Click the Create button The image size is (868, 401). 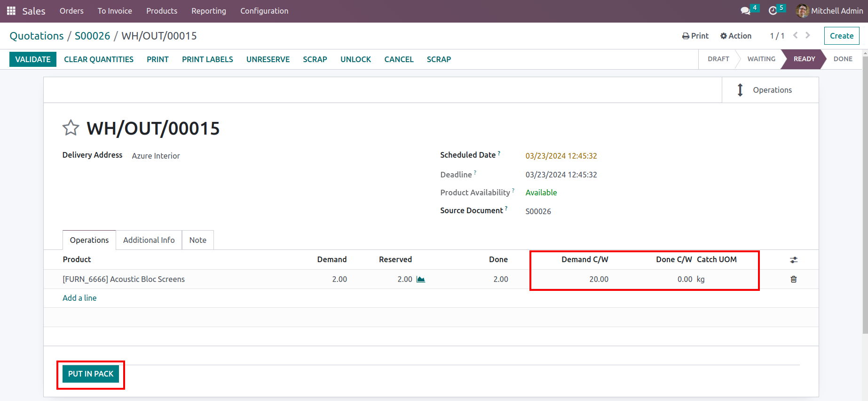842,36
